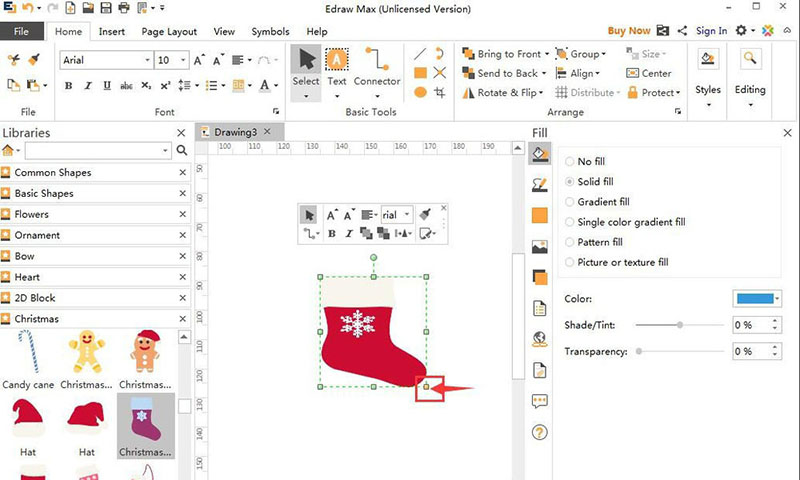
Task: Click the Print icon in quick access toolbar
Action: 123,8
